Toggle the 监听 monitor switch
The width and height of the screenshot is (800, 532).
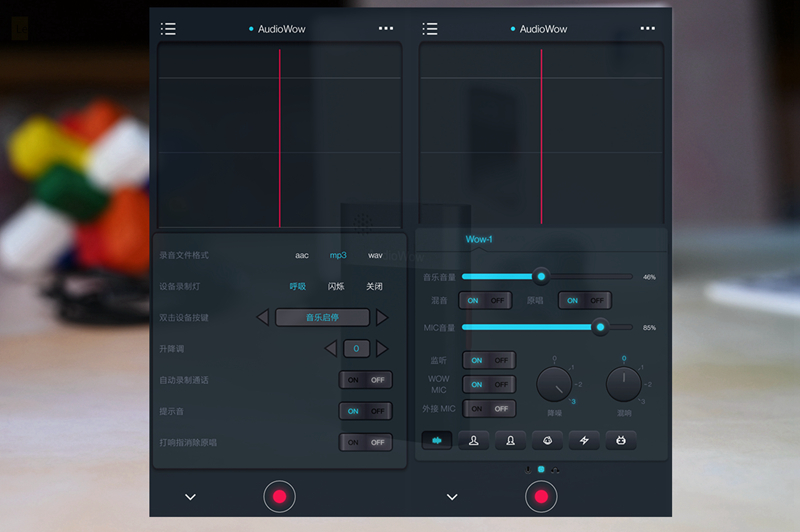489,360
